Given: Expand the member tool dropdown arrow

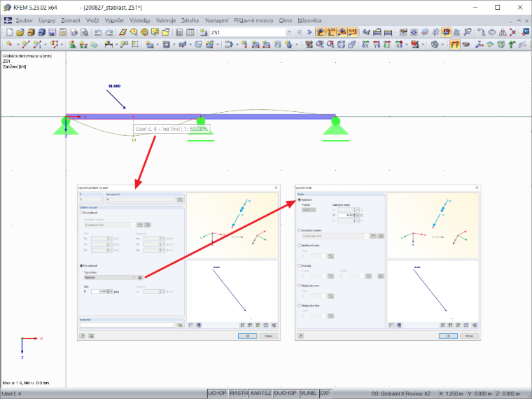Looking at the screenshot, I should 45,44.
